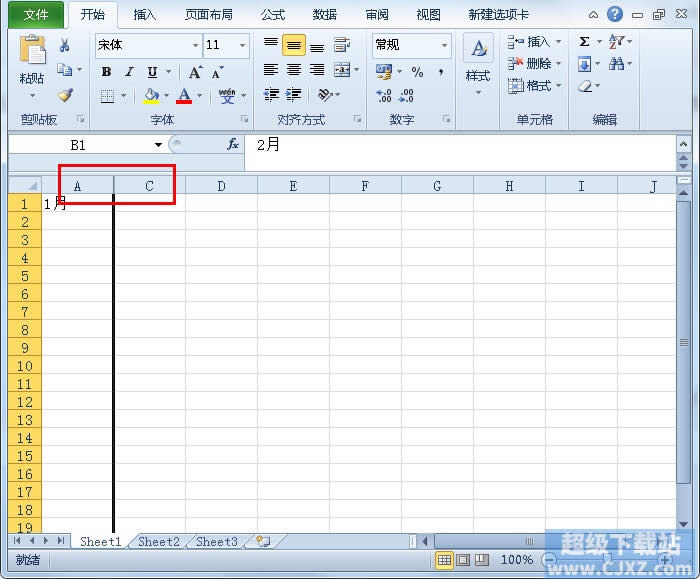Image resolution: width=700 pixels, height=579 pixels.
Task: Click the Delete (删除) cells button
Action: tap(533, 64)
